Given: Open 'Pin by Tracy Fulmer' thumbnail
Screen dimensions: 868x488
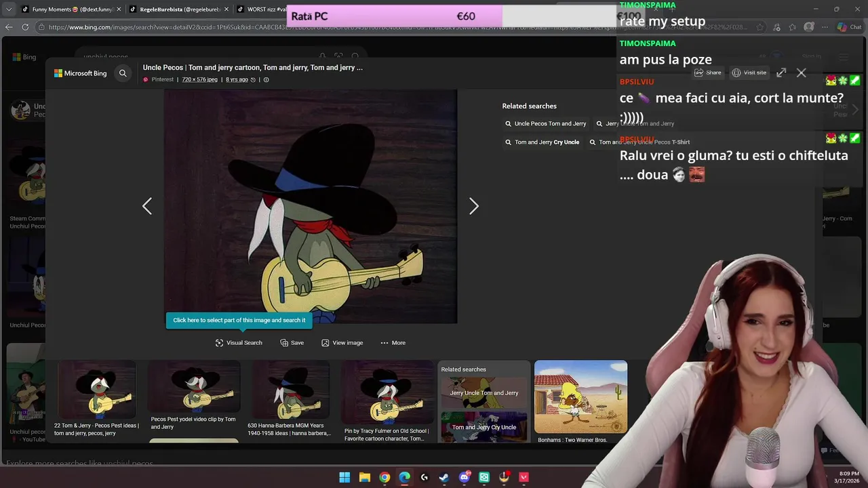Looking at the screenshot, I should (x=387, y=401).
